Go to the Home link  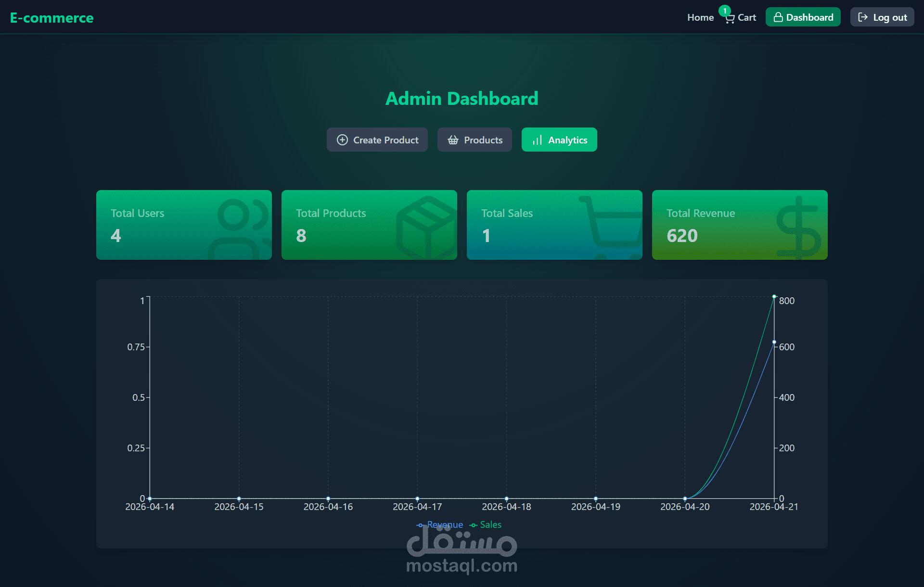coord(700,17)
